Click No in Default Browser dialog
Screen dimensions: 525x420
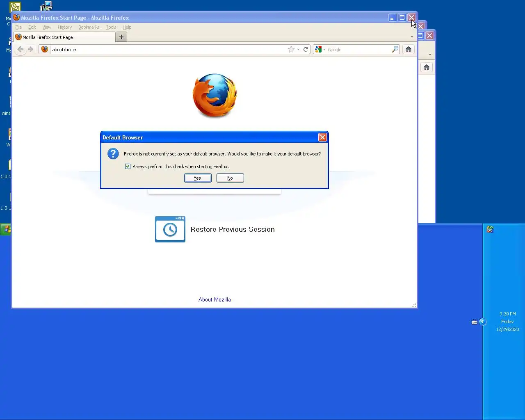pos(230,178)
